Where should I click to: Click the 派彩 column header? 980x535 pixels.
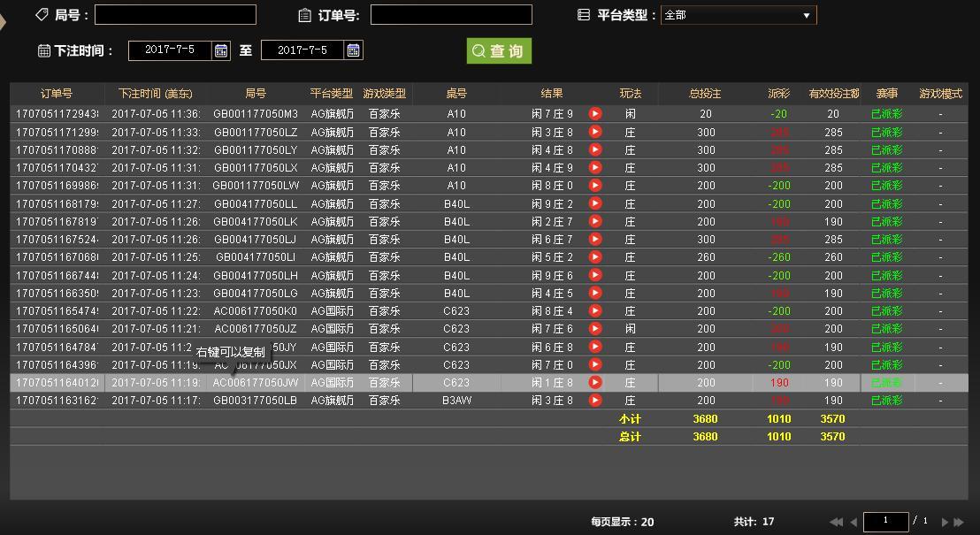click(778, 94)
